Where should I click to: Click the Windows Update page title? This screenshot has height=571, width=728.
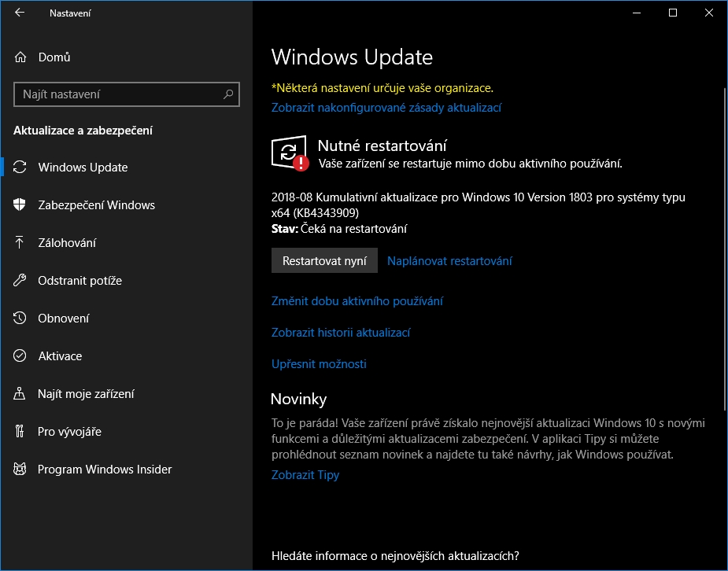(352, 57)
